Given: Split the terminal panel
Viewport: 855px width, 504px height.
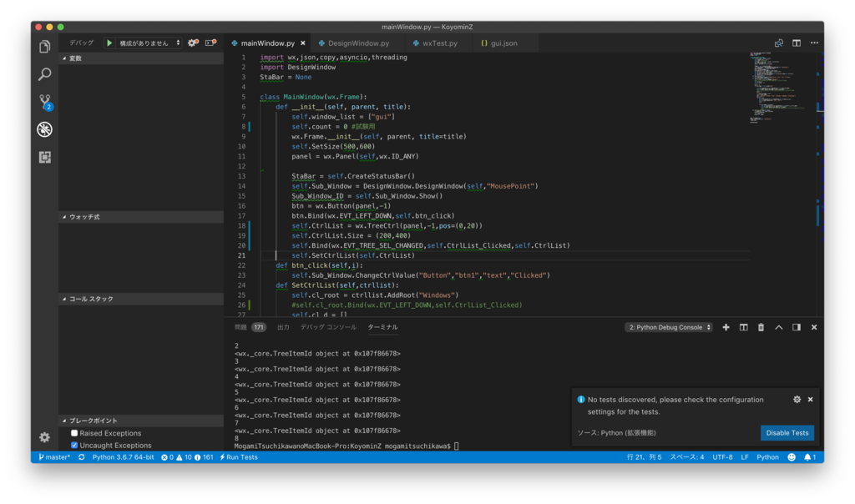Looking at the screenshot, I should point(743,327).
